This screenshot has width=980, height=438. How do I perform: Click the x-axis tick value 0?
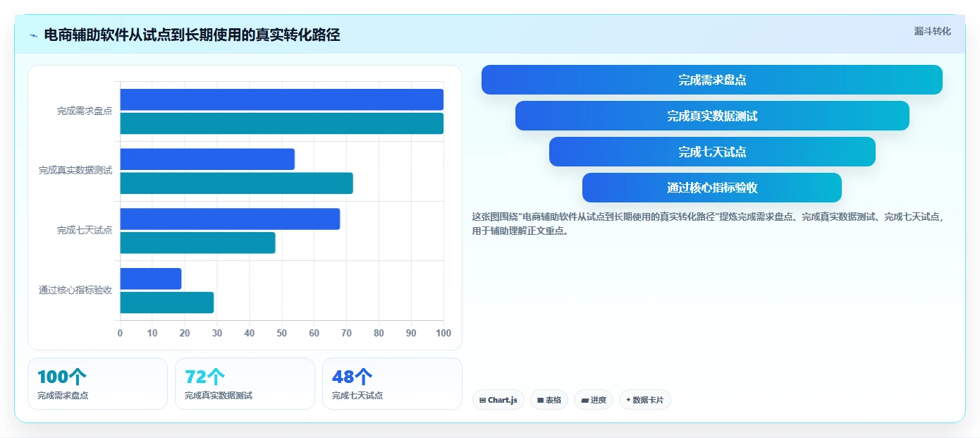(x=120, y=333)
